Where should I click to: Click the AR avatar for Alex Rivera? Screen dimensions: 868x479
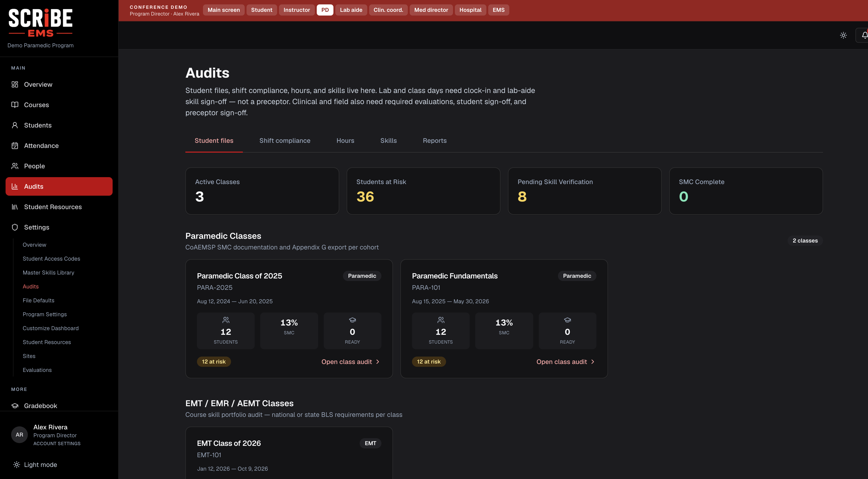(19, 434)
